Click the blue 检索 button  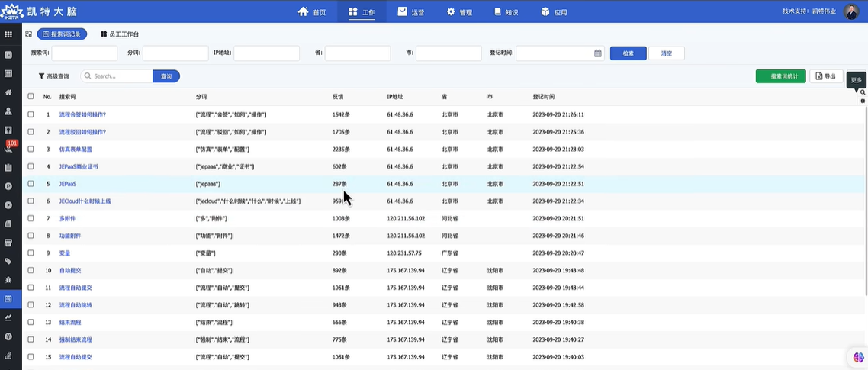click(x=628, y=53)
